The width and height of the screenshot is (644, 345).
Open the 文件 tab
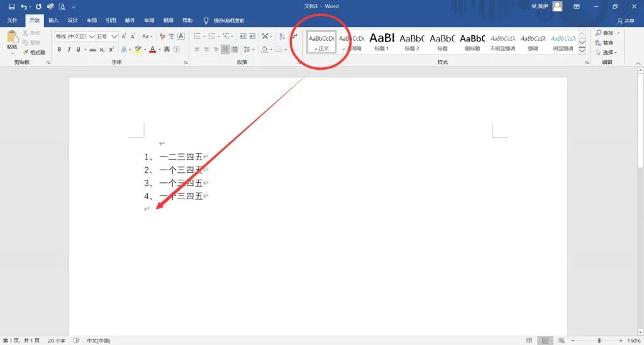point(13,21)
